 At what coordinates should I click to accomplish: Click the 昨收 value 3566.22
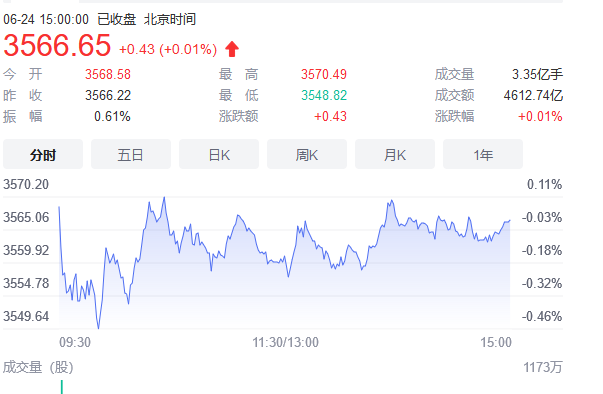pyautogui.click(x=108, y=95)
